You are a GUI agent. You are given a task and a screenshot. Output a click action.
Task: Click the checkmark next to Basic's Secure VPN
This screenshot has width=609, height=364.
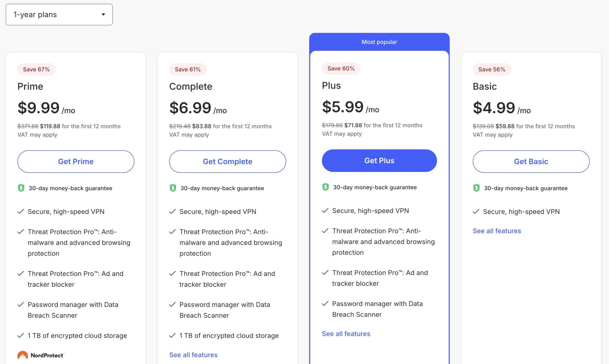pyautogui.click(x=476, y=211)
